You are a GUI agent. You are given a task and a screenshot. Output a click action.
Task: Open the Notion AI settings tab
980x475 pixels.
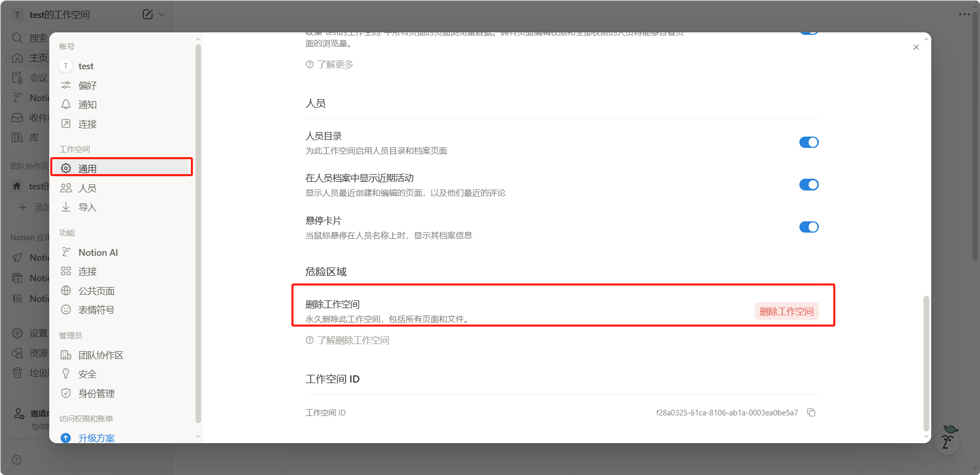pyautogui.click(x=97, y=252)
